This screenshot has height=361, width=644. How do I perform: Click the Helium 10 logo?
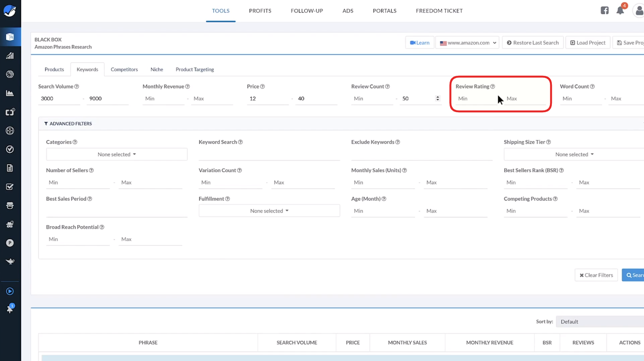pos(10,11)
